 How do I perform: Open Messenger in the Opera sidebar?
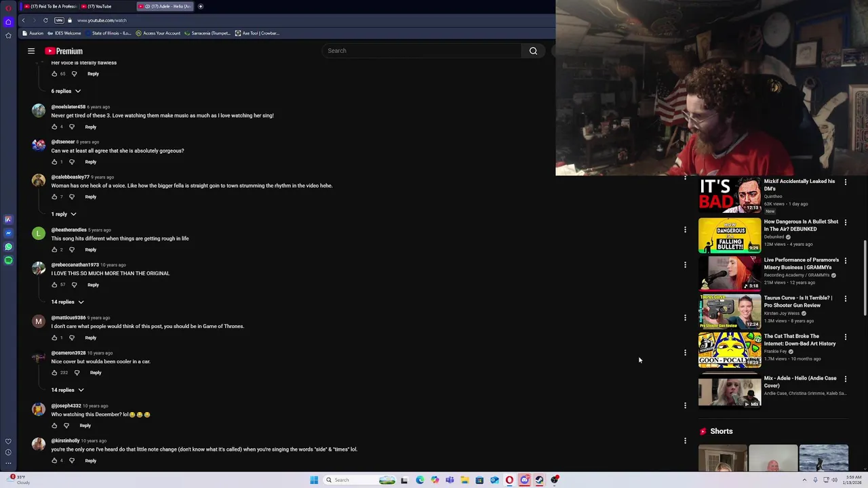click(x=8, y=233)
